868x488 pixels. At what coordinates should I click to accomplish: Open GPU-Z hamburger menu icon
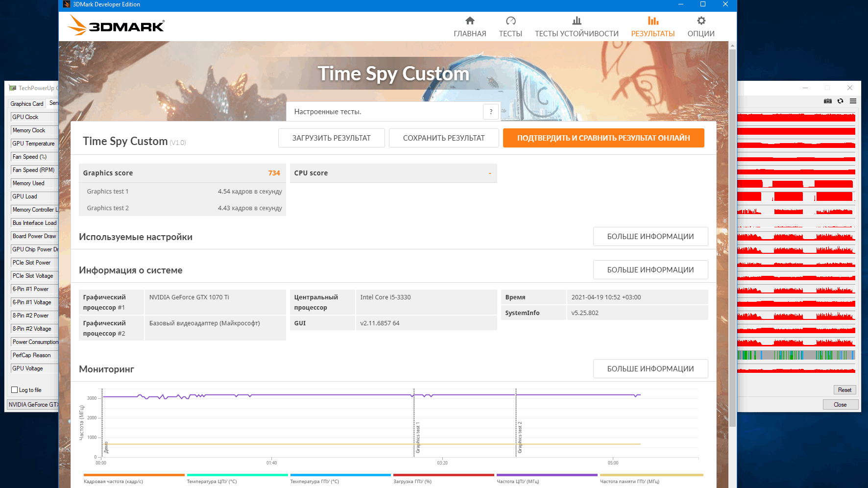853,101
